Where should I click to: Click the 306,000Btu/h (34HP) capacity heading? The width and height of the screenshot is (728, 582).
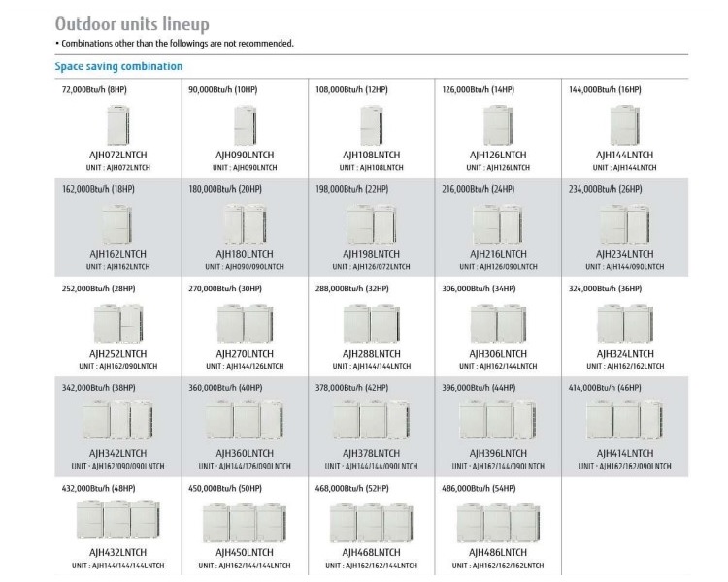(478, 289)
